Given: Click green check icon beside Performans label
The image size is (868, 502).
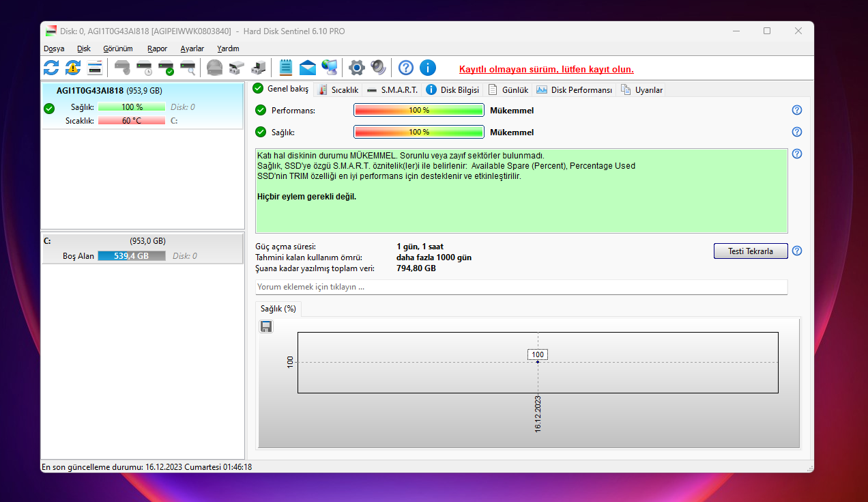Looking at the screenshot, I should [261, 110].
